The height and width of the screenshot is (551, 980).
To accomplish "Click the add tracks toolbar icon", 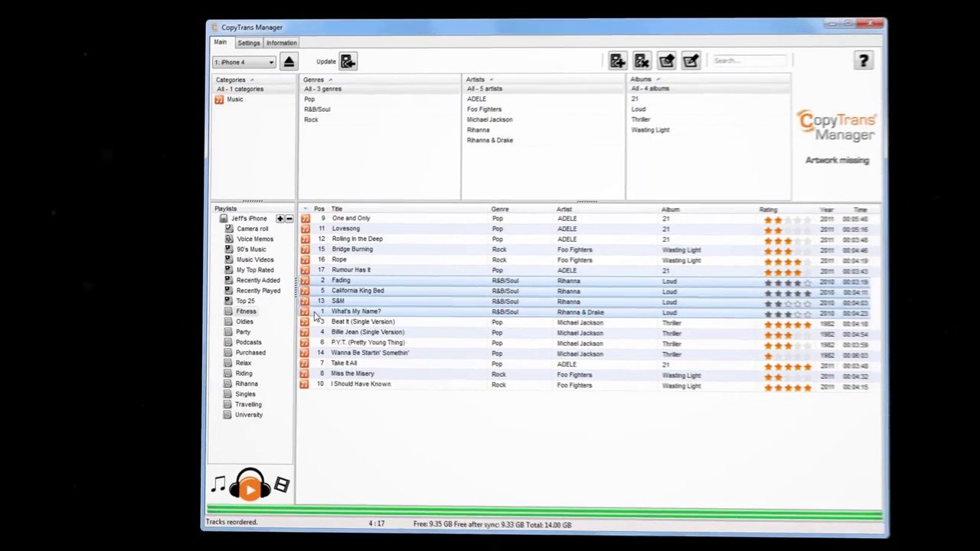I will click(618, 61).
